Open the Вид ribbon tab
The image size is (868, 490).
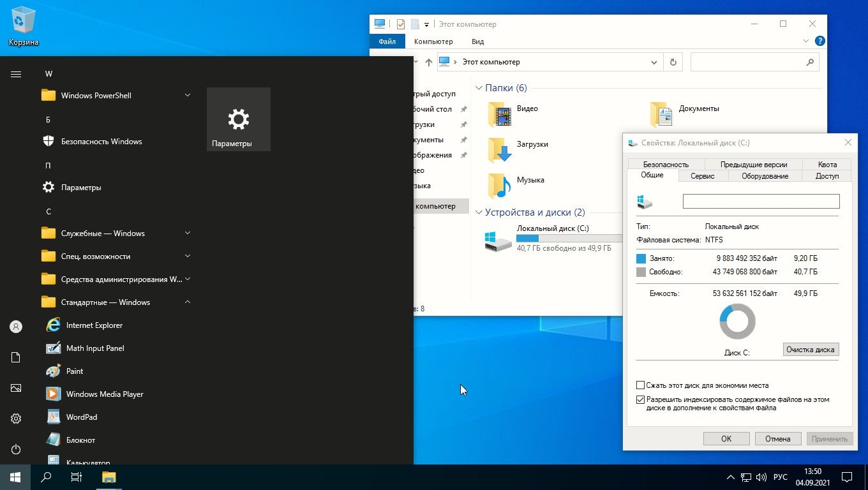(477, 41)
